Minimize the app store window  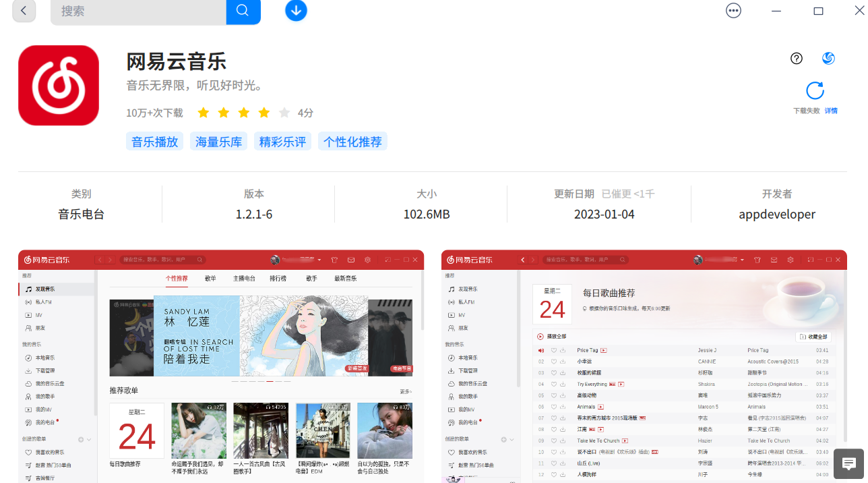777,11
